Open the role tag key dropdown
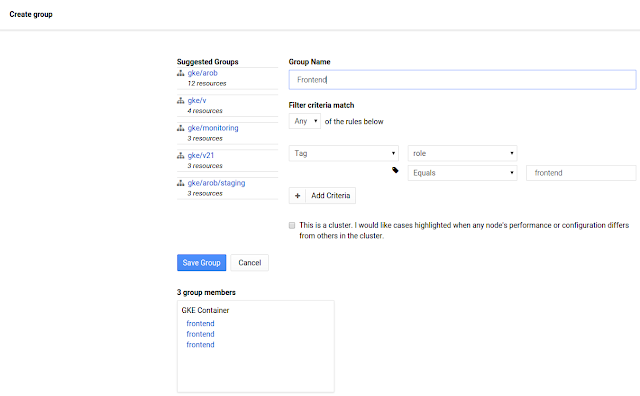Image resolution: width=640 pixels, height=396 pixels. 462,154
